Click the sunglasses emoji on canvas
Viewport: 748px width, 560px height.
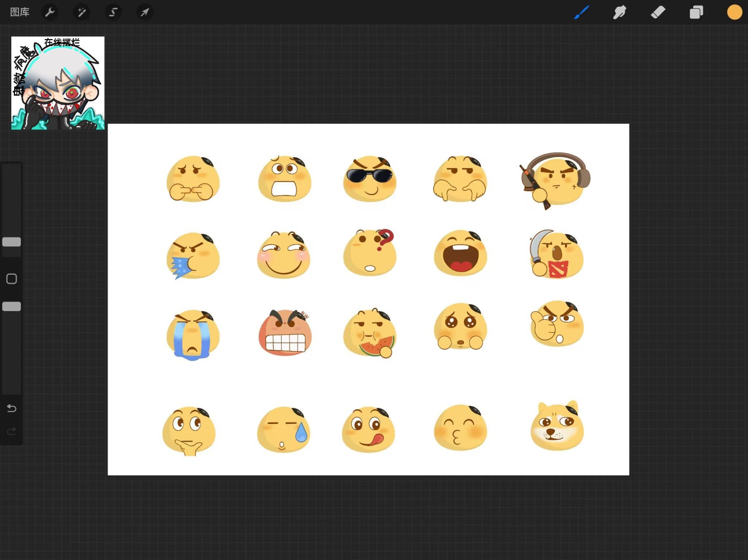[x=369, y=178]
